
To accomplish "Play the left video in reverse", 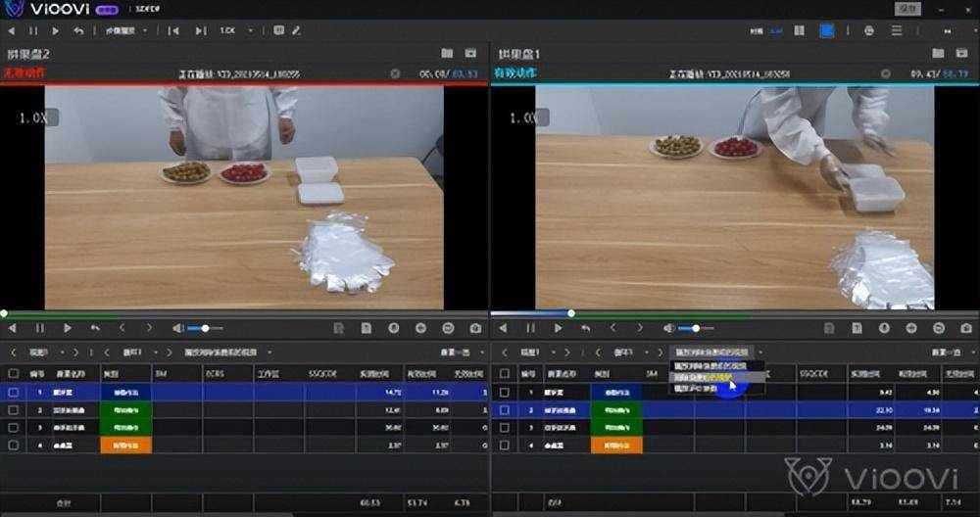I will coord(12,328).
